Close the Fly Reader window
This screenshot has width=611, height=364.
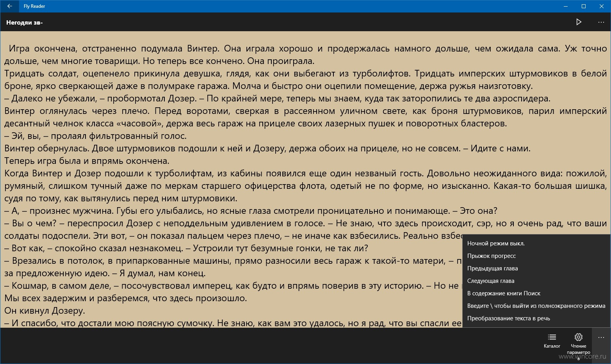[x=602, y=6]
